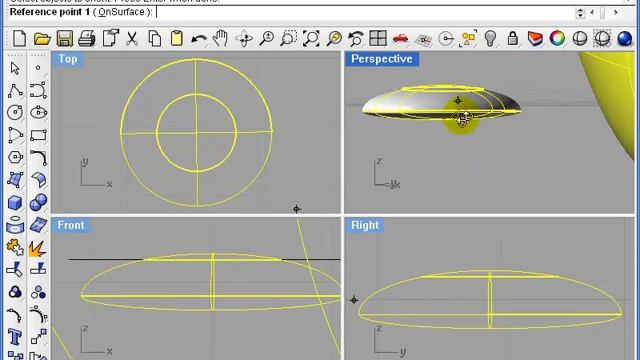Activate the Rotate View tool
Screen dimensions: 640x360
pos(244,39)
